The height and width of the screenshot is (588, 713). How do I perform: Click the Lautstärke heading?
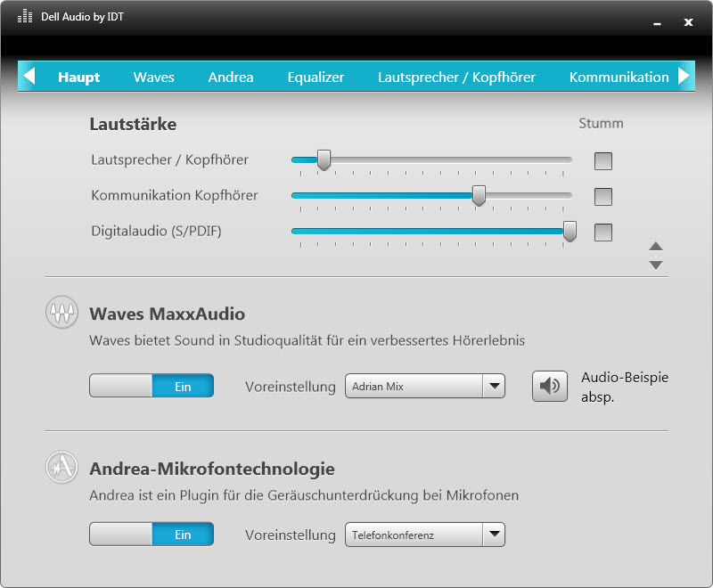click(133, 124)
